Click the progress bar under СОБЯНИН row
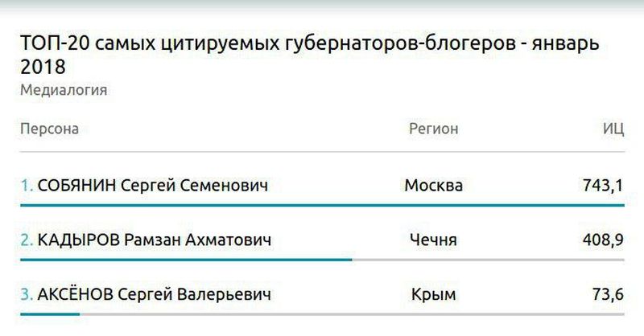The width and height of the screenshot is (644, 336). tap(322, 206)
